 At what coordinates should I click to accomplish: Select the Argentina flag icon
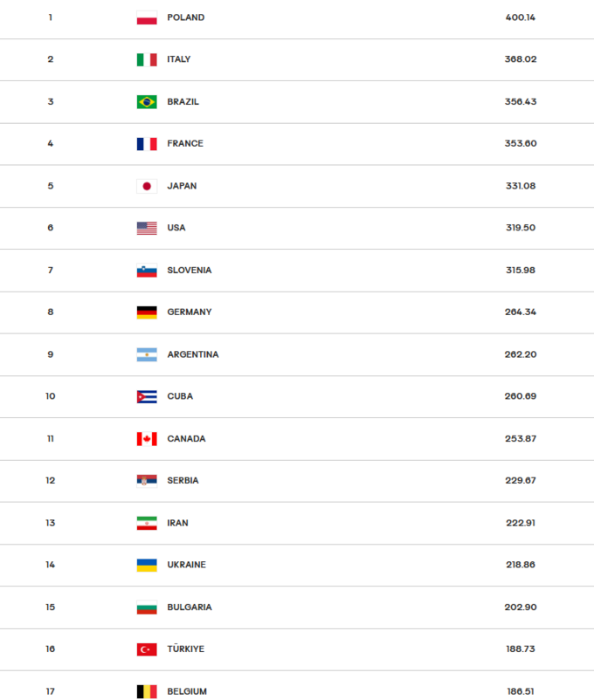147,354
